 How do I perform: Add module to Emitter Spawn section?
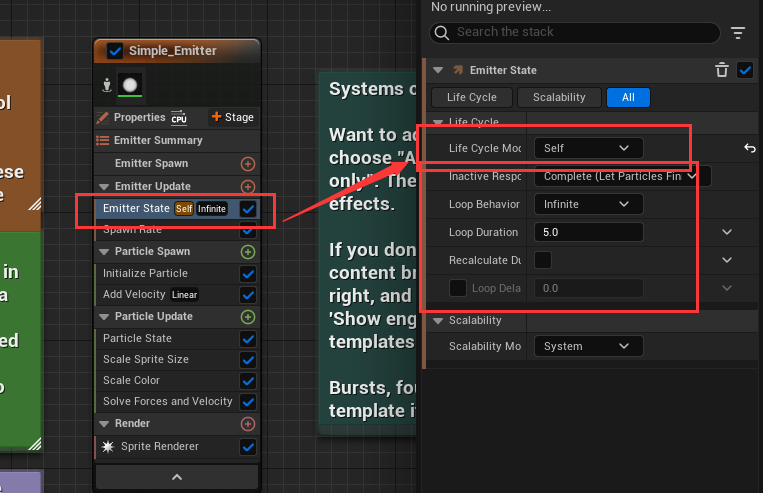point(248,164)
